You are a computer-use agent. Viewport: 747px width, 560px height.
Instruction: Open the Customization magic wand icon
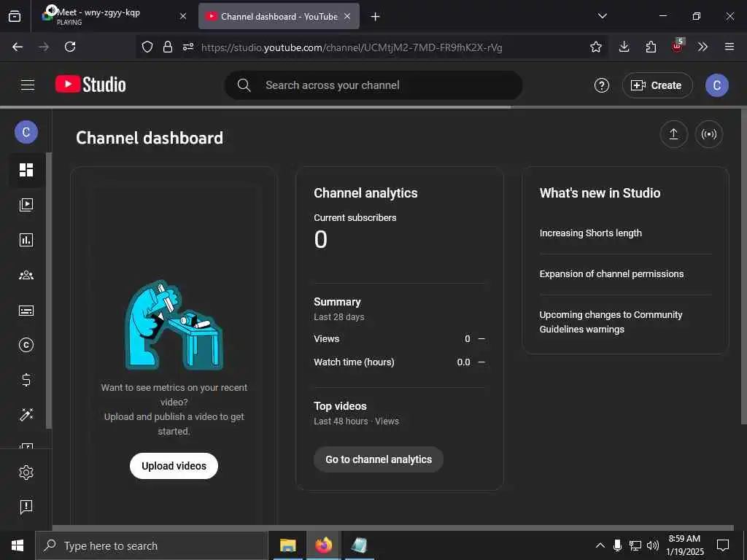click(x=26, y=414)
